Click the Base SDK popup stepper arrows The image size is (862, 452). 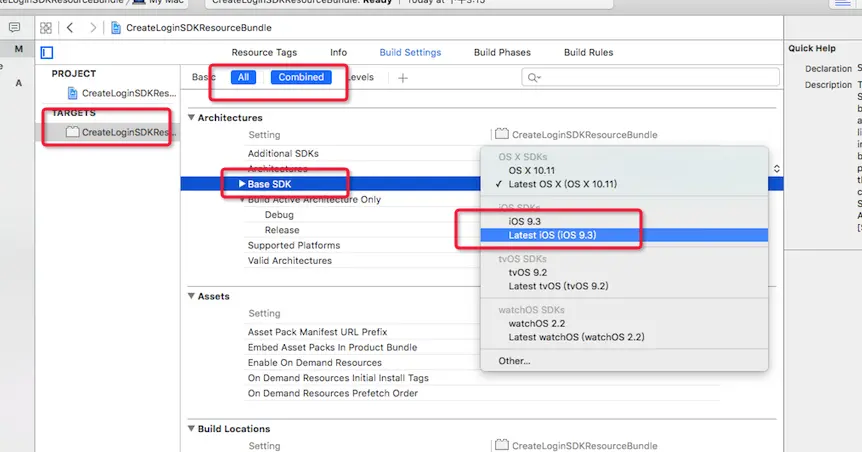[x=776, y=169]
